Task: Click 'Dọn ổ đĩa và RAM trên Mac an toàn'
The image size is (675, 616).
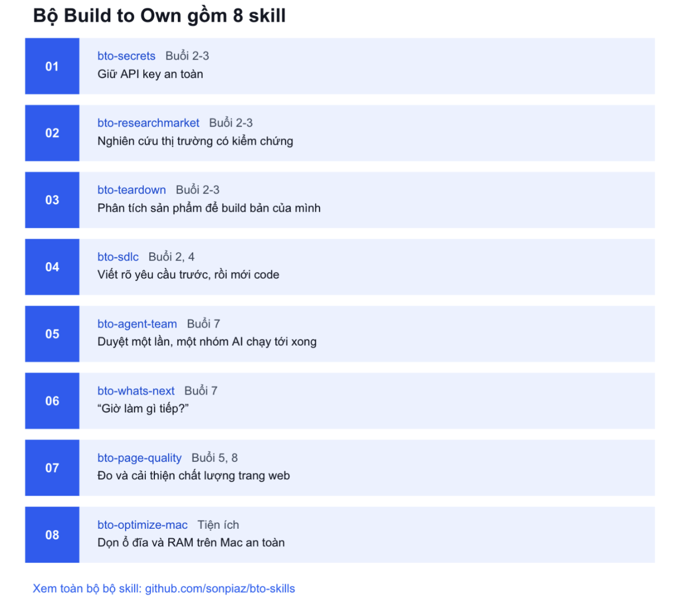Action: [x=191, y=543]
